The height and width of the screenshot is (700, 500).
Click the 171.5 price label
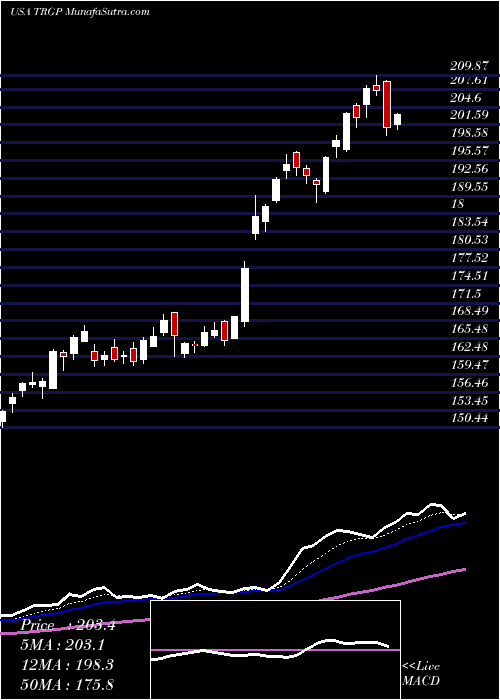pyautogui.click(x=467, y=293)
